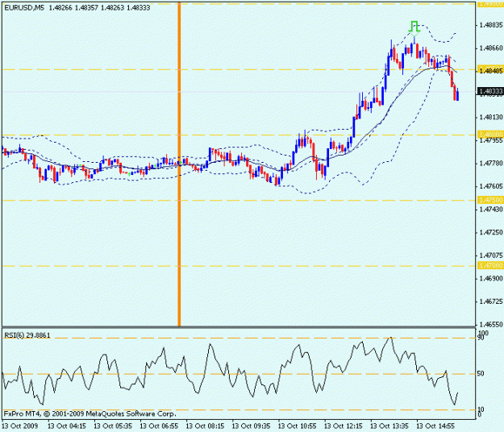
Task: Click the highlighted yellow 1.47500 level label
Action: click(x=490, y=200)
